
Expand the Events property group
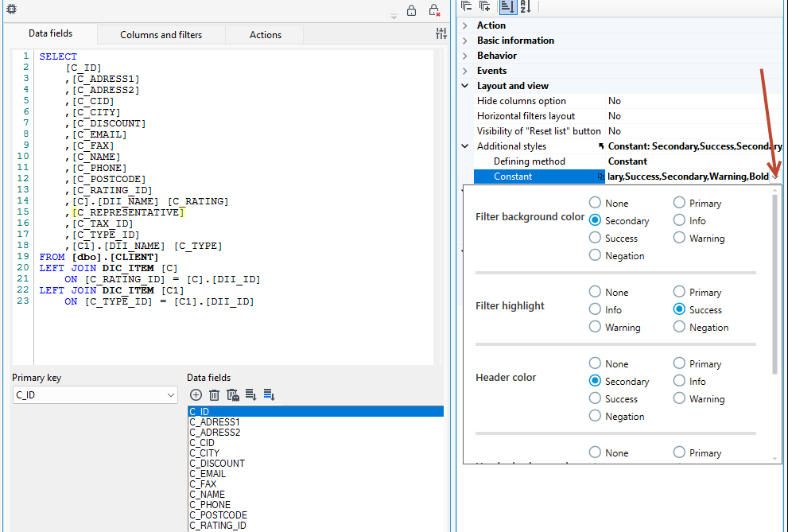pyautogui.click(x=465, y=70)
